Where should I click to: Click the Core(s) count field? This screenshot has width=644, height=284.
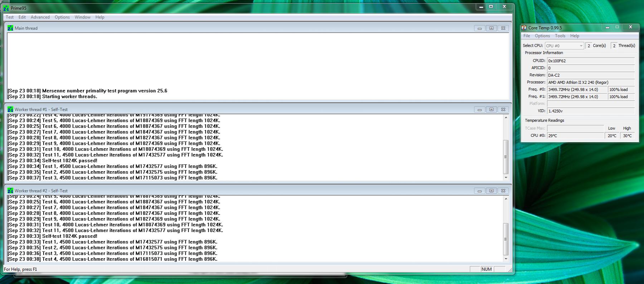tap(589, 46)
